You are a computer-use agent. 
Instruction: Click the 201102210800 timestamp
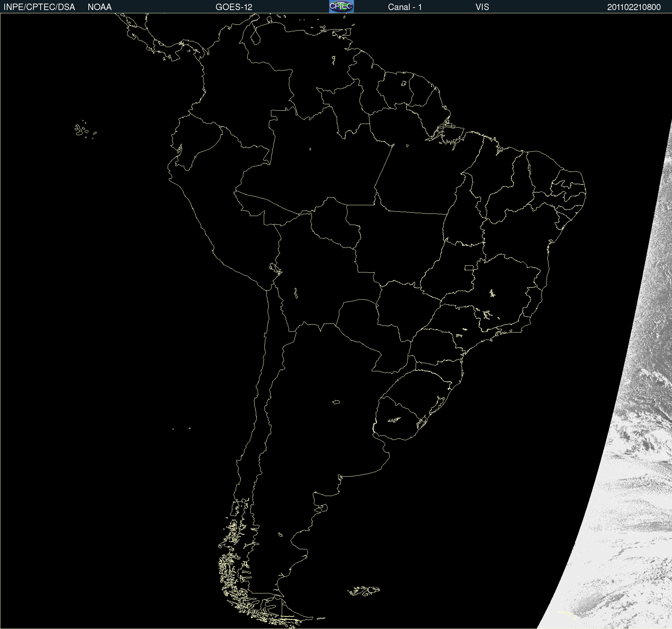pos(634,7)
